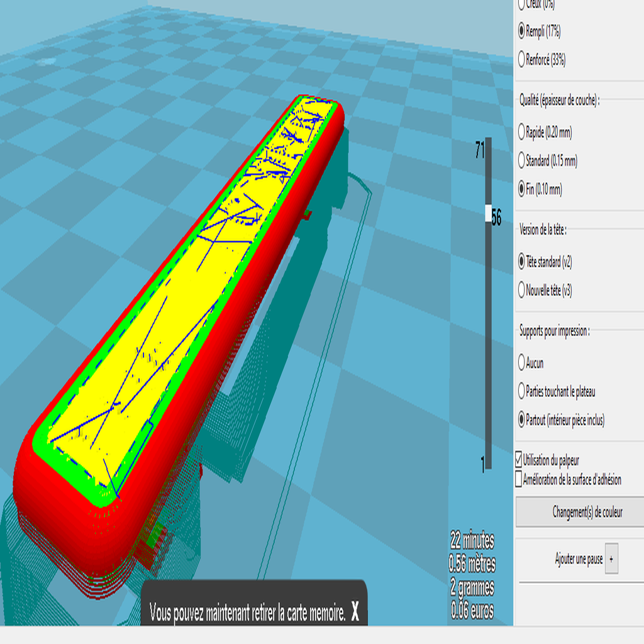Click the 0.56 mètres filament length
Screen dimensions: 644x644
point(472,563)
